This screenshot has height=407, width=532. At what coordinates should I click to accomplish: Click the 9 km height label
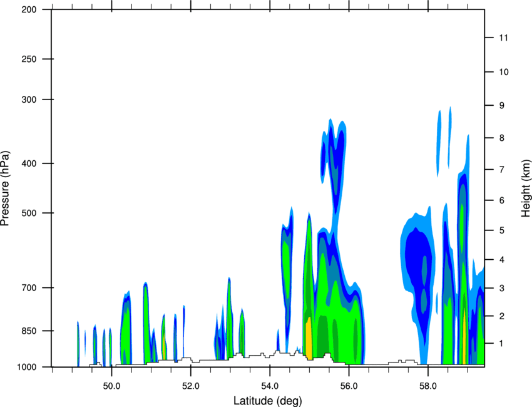click(x=502, y=105)
